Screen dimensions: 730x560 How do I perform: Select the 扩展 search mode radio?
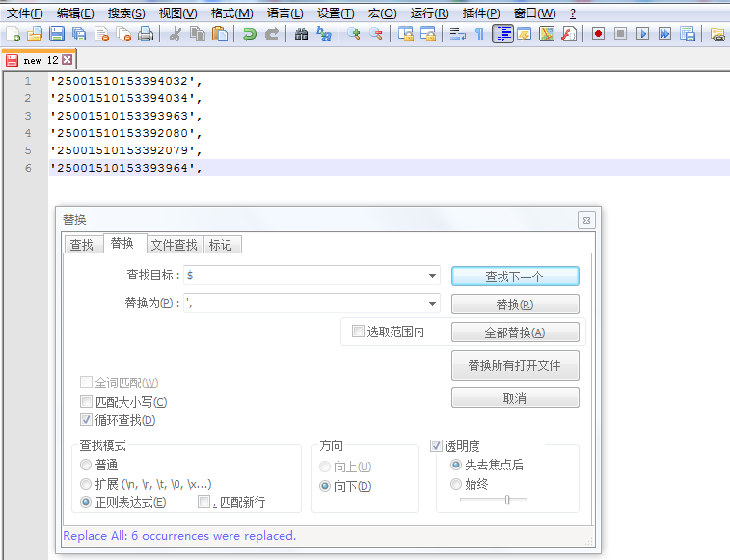tap(86, 484)
